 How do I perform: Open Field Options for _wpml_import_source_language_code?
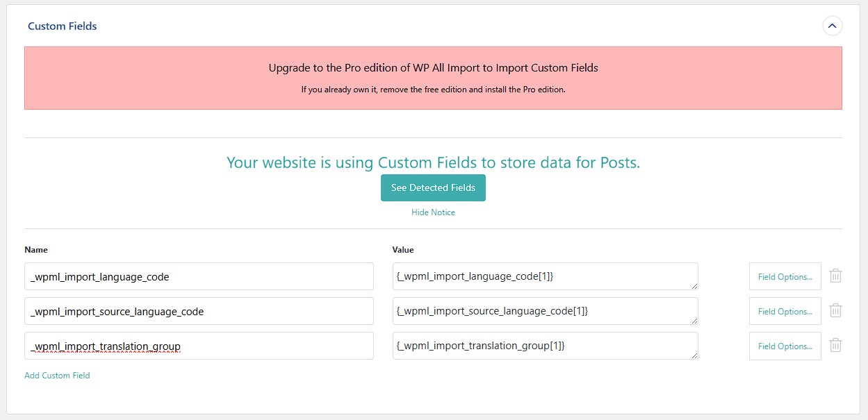[x=785, y=311]
